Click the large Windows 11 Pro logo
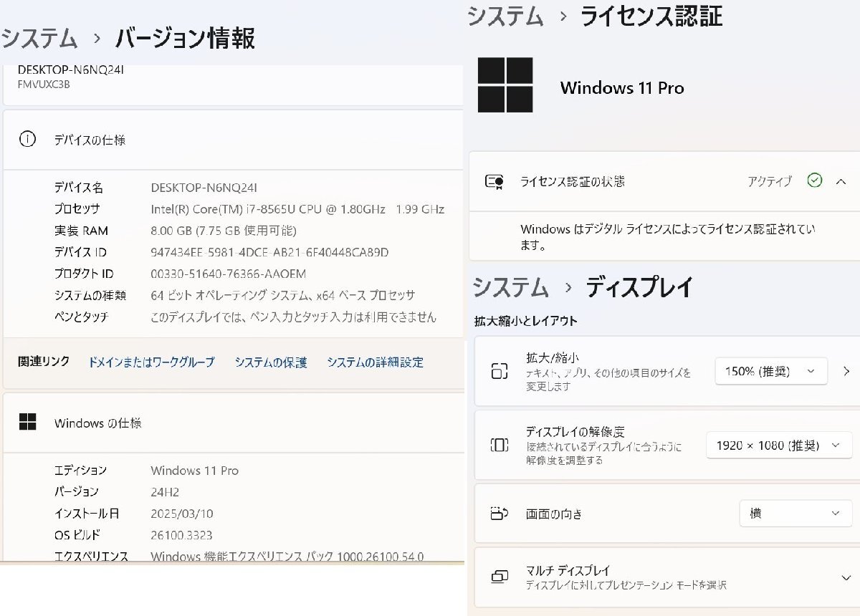The width and height of the screenshot is (860, 616). point(505,85)
